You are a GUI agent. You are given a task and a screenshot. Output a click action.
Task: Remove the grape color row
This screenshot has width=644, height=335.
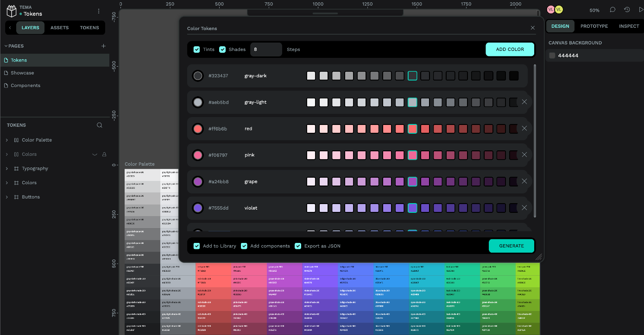tap(524, 181)
